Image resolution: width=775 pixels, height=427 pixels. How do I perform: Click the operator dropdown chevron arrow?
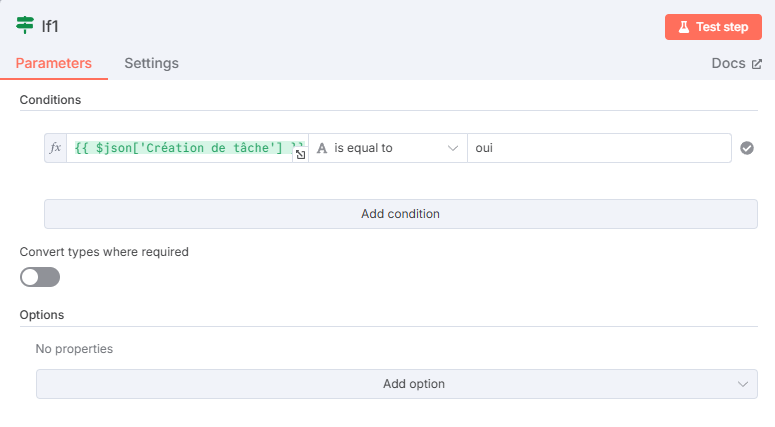453,148
